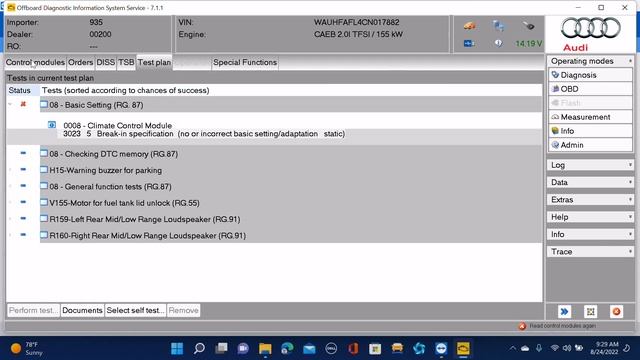Screen dimensions: 640x360
Task: Click the Documents button
Action: (82, 311)
